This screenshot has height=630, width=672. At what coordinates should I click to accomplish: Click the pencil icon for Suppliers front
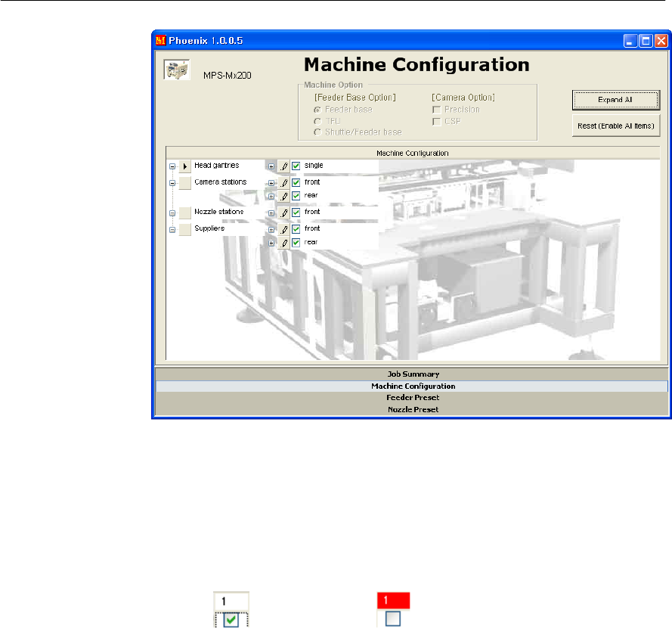284,228
